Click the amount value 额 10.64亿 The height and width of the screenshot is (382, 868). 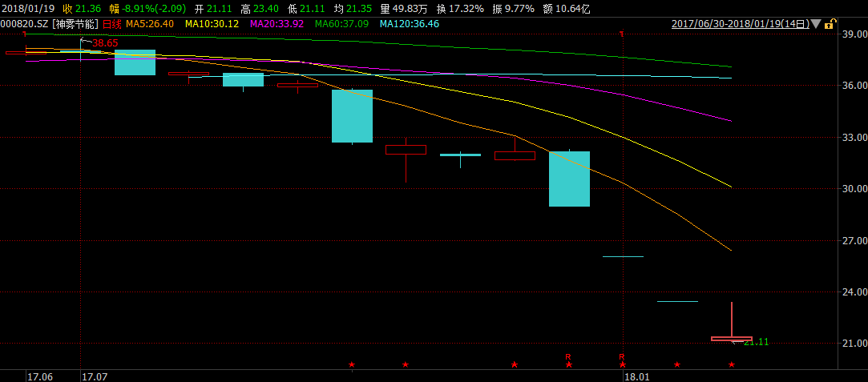tap(567, 9)
